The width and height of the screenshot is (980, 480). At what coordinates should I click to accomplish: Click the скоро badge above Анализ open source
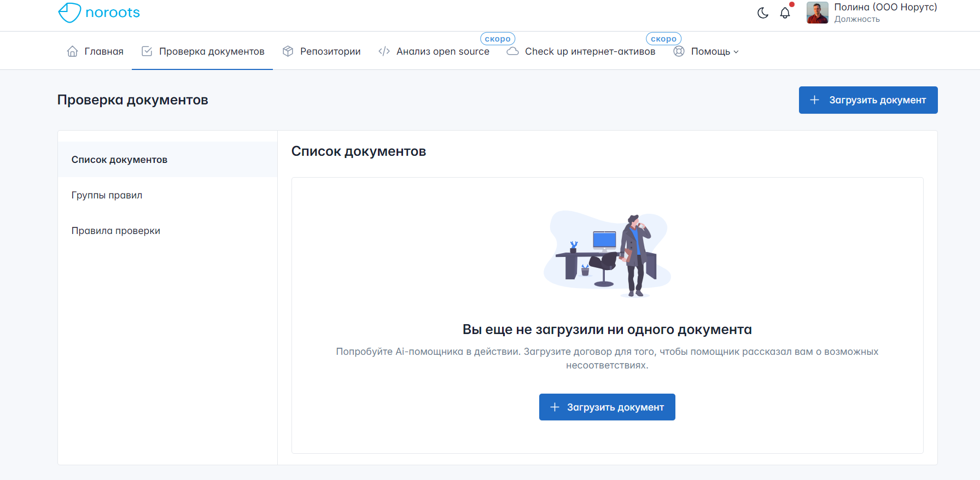497,39
